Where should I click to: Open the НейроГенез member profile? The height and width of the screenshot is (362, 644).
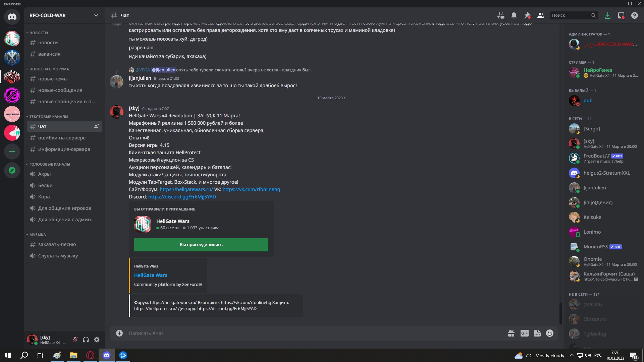[x=603, y=72]
